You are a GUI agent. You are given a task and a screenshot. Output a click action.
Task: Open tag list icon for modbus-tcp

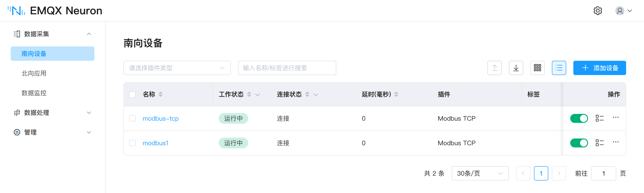pyautogui.click(x=600, y=118)
